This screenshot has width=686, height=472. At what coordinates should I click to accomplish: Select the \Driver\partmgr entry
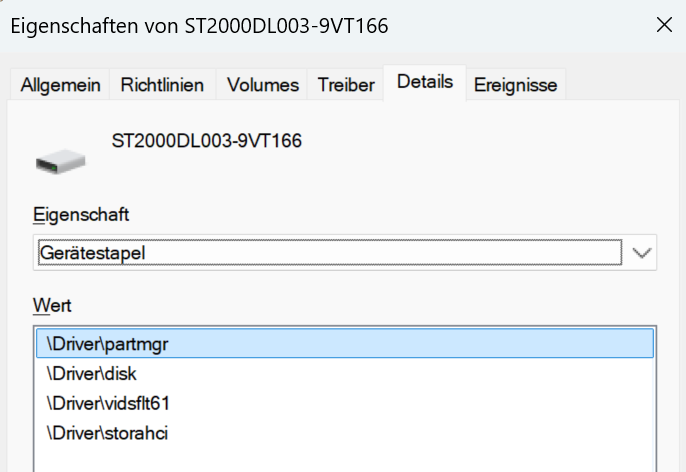coord(345,344)
